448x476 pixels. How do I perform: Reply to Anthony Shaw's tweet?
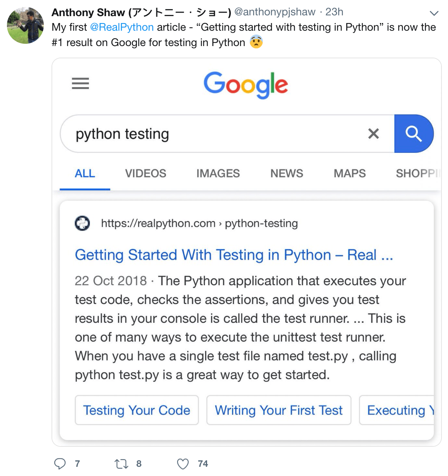[x=60, y=464]
